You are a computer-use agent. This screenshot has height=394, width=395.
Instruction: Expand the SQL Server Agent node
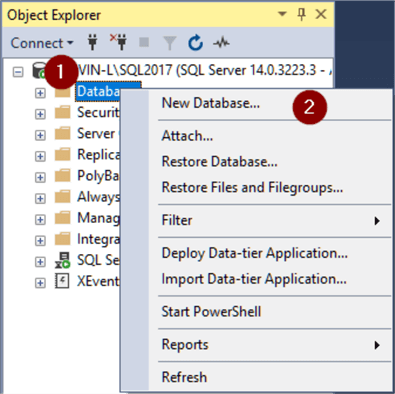click(40, 262)
